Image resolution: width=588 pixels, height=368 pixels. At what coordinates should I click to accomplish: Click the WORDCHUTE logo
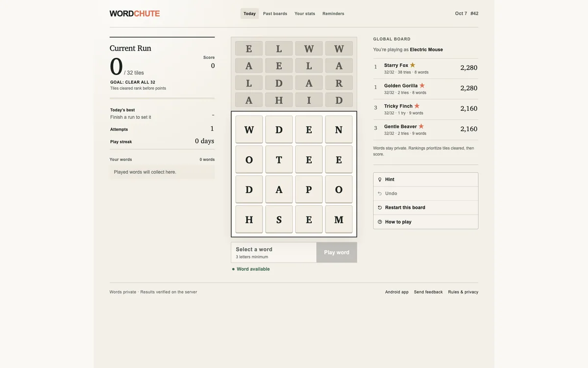pyautogui.click(x=135, y=14)
